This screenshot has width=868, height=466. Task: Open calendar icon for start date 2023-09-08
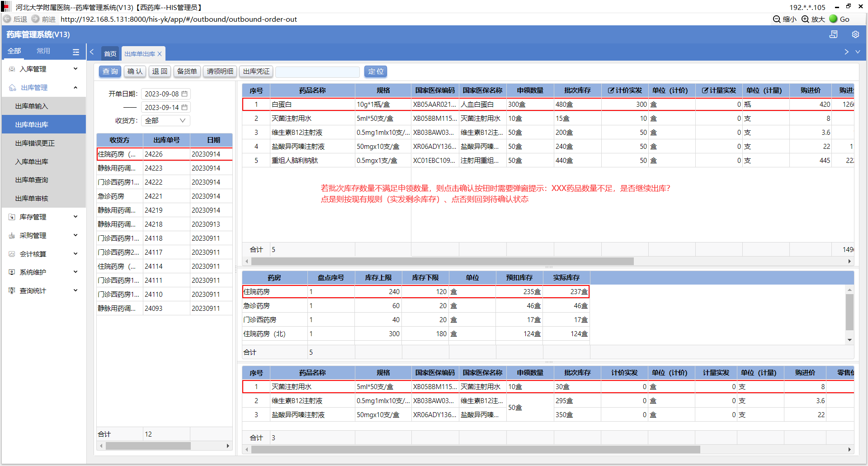pos(184,94)
